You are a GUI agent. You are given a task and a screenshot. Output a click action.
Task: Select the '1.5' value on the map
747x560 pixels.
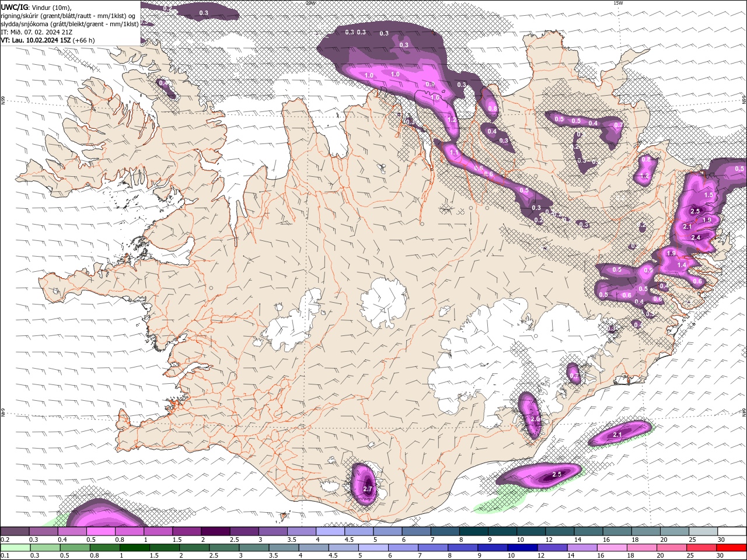(x=709, y=195)
